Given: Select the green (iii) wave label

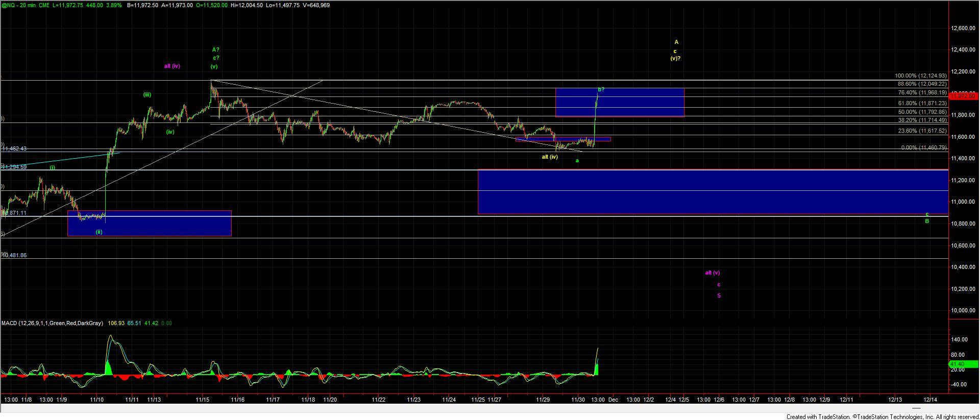Looking at the screenshot, I should 147,94.
